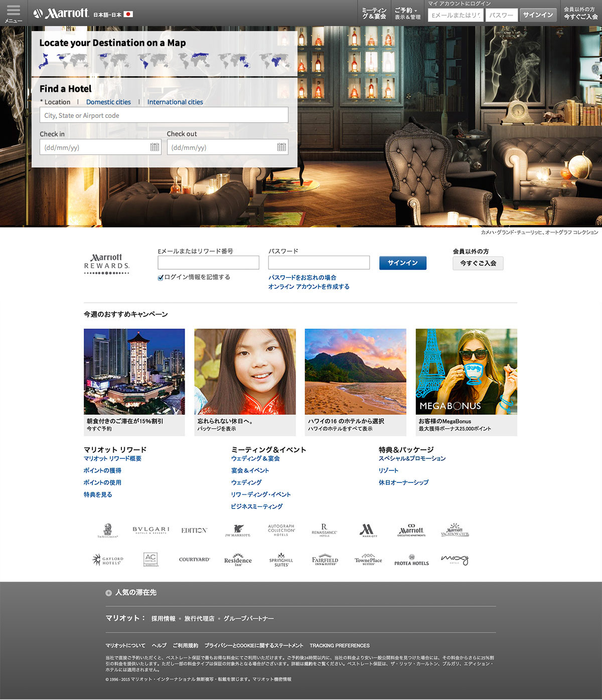602x700 pixels.
Task: Switch to International cities option
Action: tap(175, 102)
